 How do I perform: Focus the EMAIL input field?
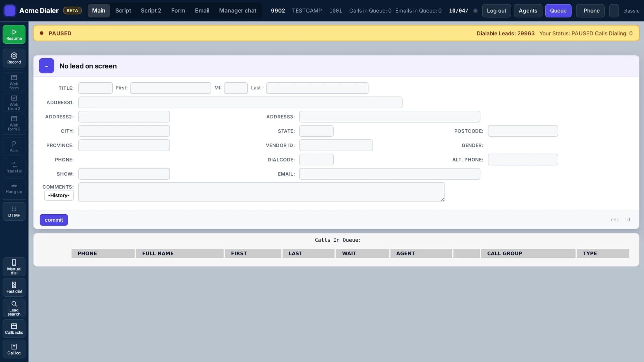[x=390, y=174]
